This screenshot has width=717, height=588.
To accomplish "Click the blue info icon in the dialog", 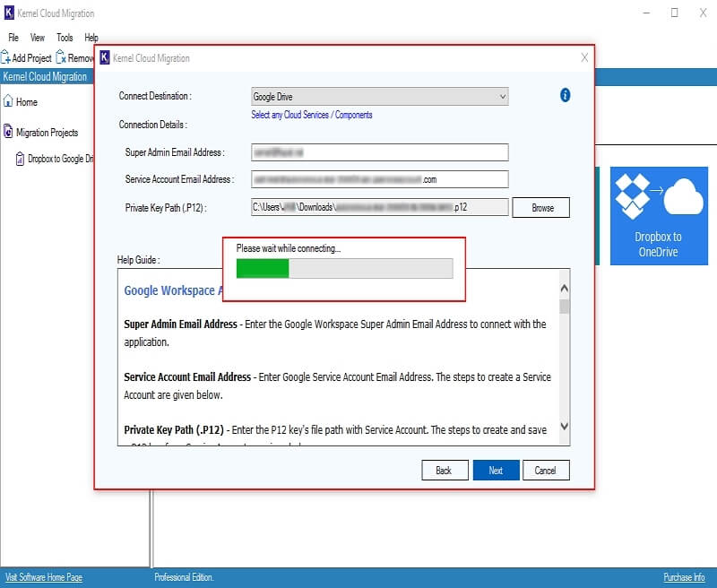I will click(566, 95).
